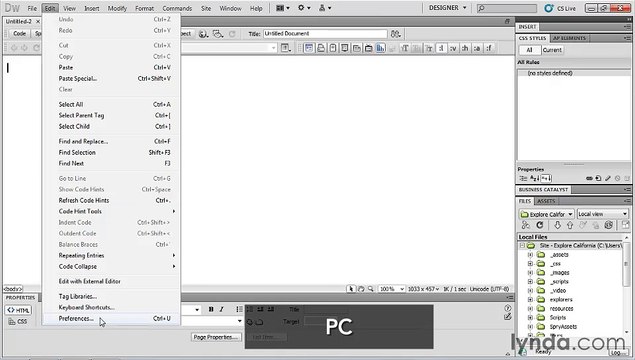This screenshot has height=360, width=635.
Task: Open the Site icon menu in menu bar
Action: click(325, 8)
